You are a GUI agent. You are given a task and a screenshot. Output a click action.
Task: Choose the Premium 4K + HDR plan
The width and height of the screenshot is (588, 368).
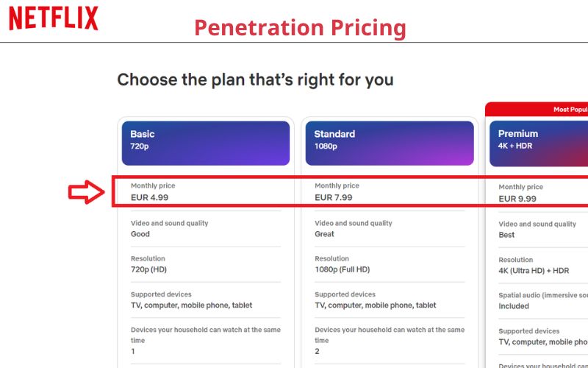tap(539, 144)
